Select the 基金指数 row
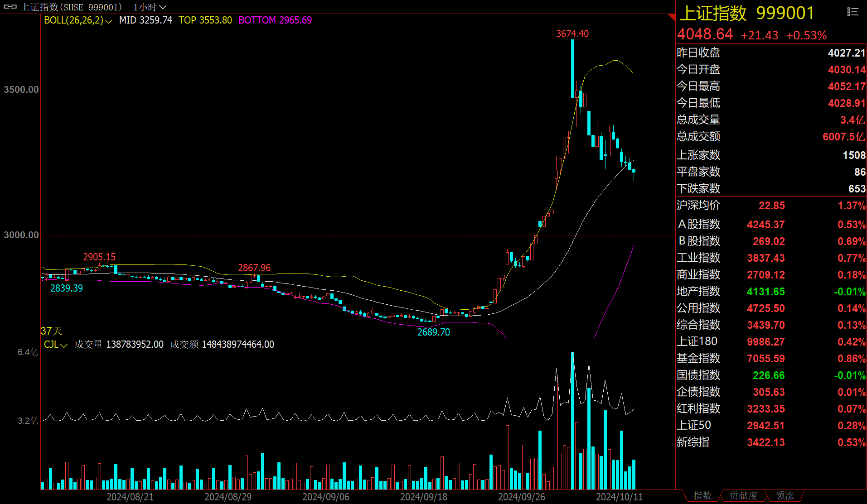This screenshot has width=867, height=504. pyautogui.click(x=770, y=359)
